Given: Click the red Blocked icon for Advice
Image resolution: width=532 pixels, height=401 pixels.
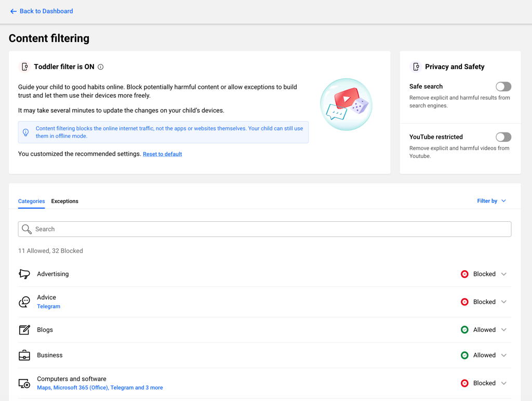Looking at the screenshot, I should click(464, 302).
